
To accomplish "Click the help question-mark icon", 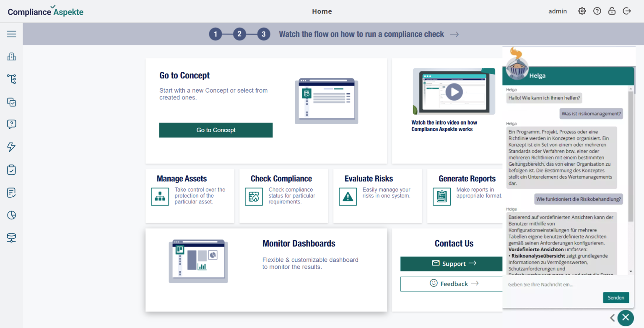I will pyautogui.click(x=597, y=11).
